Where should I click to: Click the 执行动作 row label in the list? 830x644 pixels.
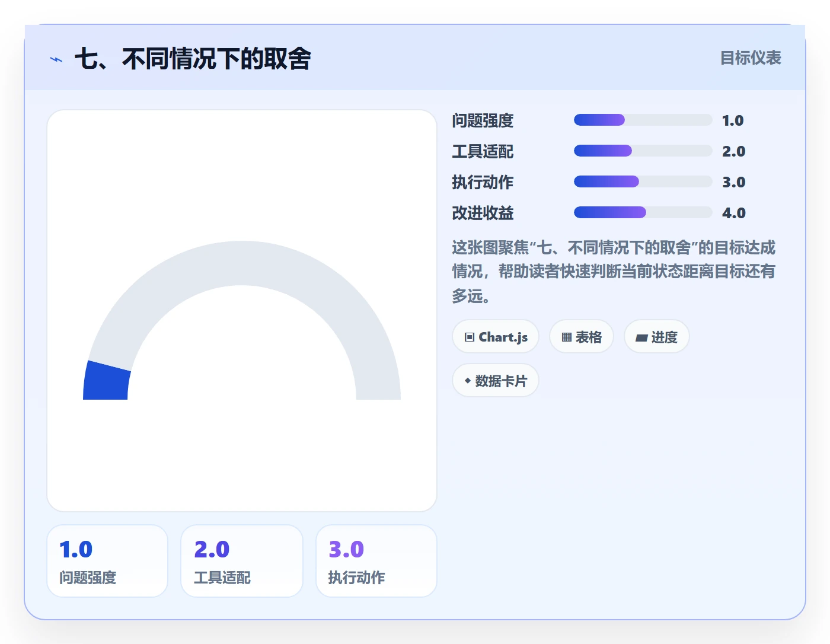(x=483, y=182)
